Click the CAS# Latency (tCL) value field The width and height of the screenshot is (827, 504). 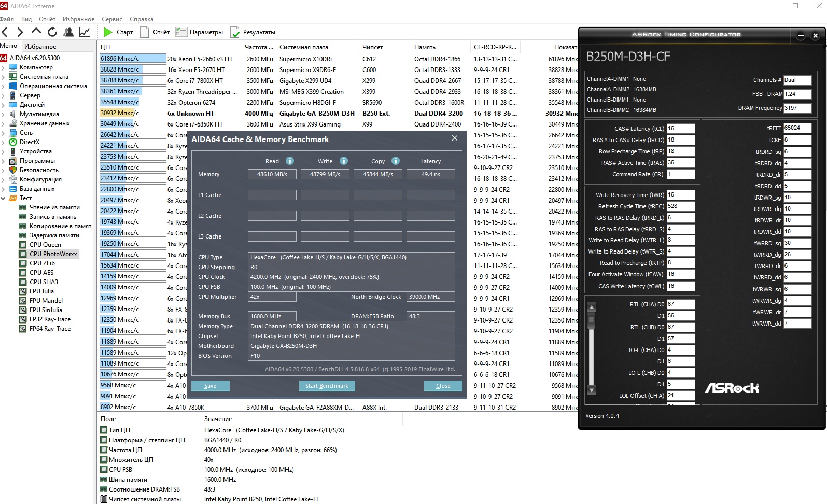[681, 129]
